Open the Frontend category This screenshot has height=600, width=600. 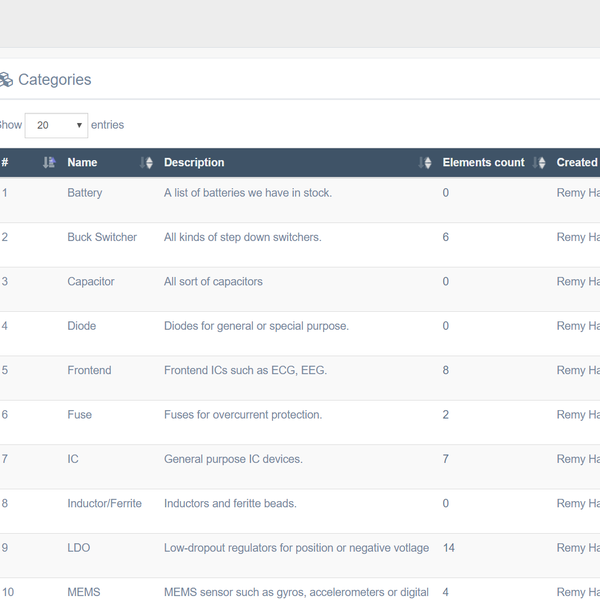click(x=89, y=370)
